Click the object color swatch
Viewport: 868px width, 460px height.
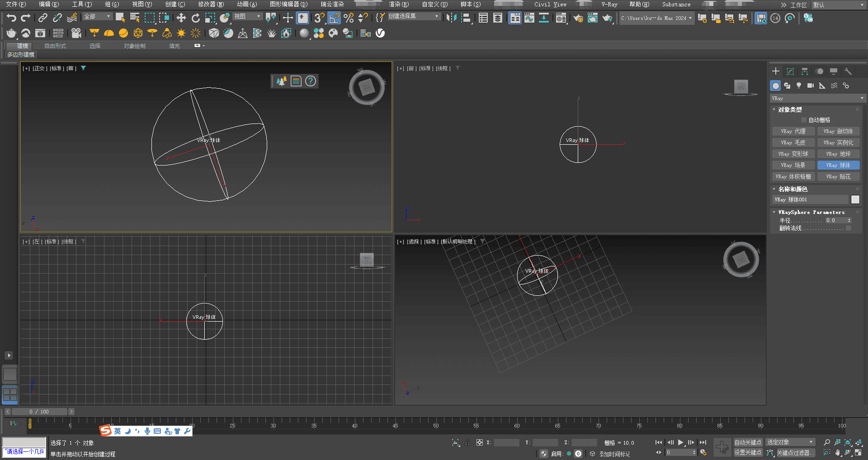coord(855,199)
